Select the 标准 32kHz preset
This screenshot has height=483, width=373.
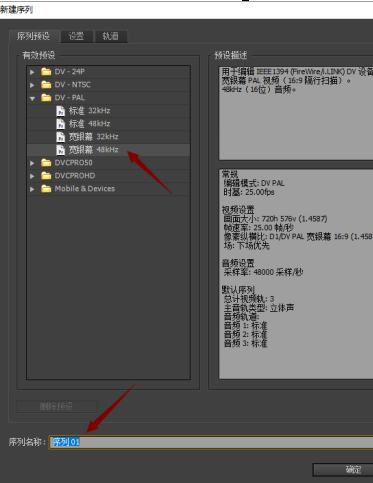tap(89, 111)
